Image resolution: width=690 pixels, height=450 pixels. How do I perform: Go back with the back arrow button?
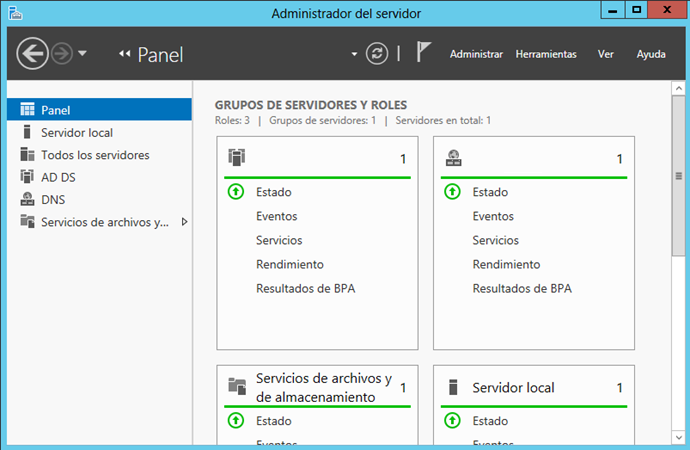click(x=32, y=54)
